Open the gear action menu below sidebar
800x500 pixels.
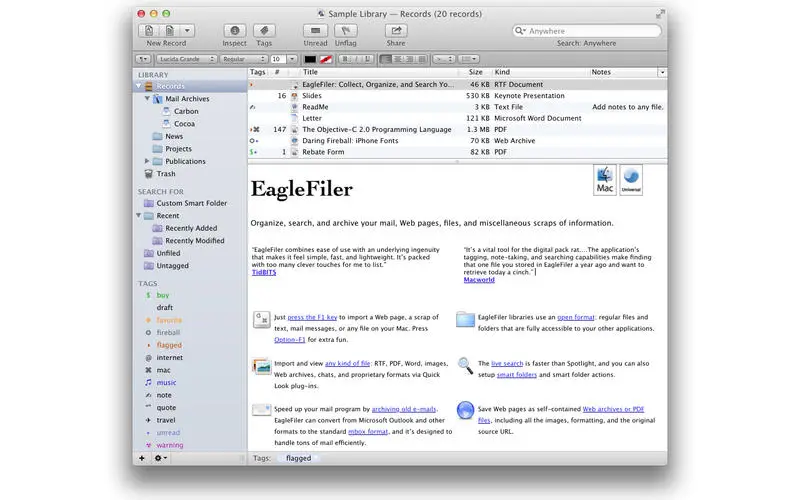click(x=160, y=458)
